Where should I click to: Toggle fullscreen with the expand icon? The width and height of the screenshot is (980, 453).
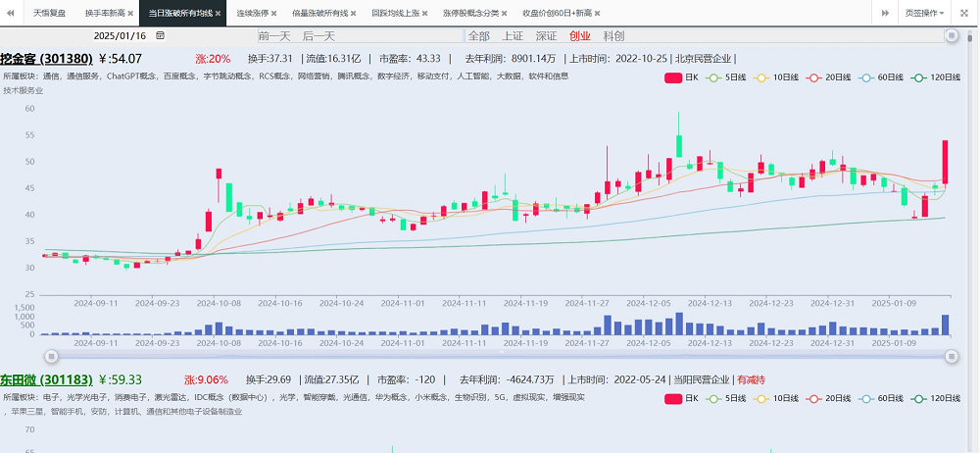(963, 13)
